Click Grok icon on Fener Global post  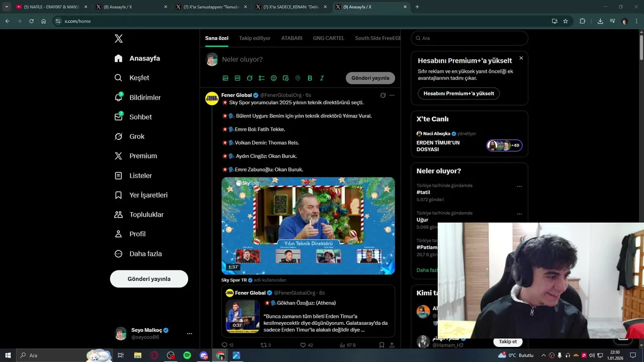tap(383, 95)
